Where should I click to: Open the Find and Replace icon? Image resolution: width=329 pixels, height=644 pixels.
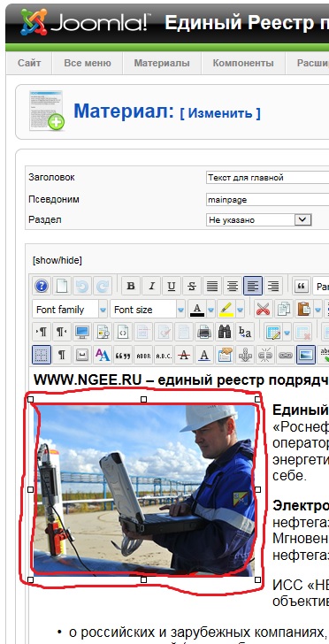[x=245, y=332]
